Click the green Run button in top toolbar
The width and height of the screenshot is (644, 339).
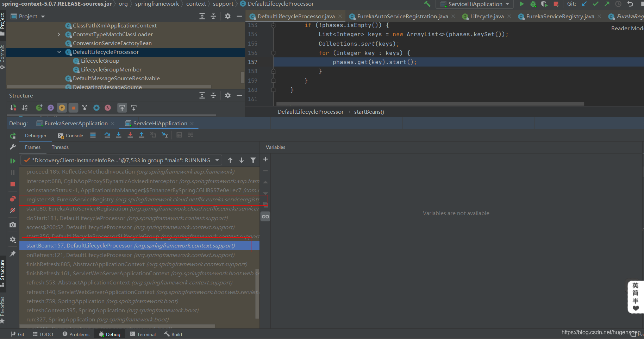(x=522, y=4)
